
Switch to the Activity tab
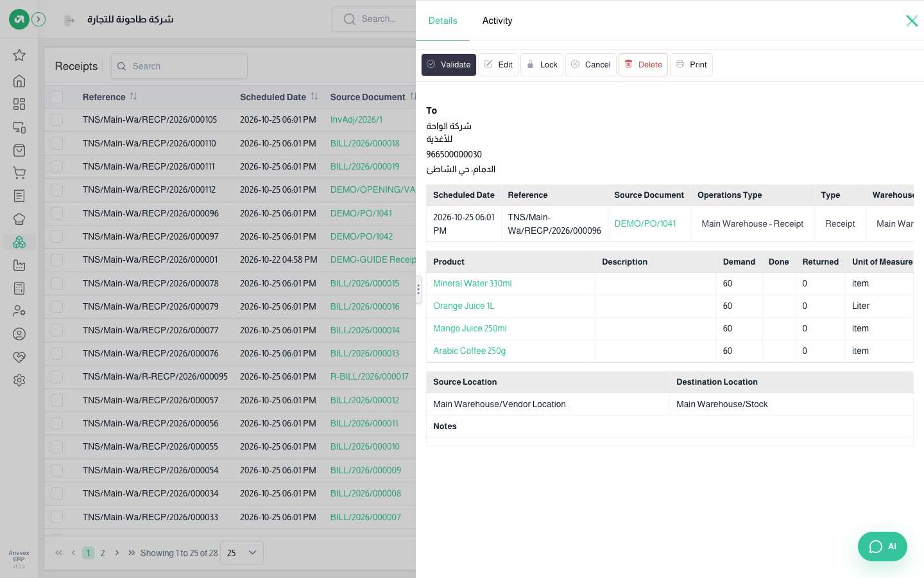(x=497, y=21)
